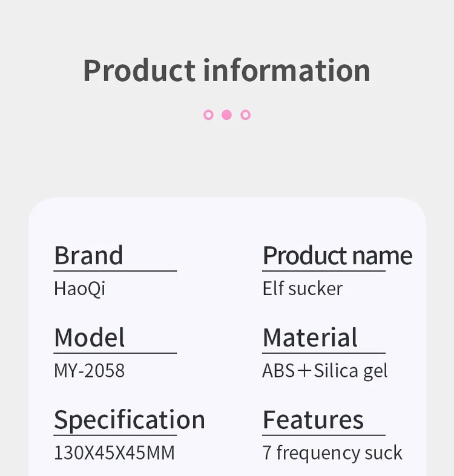Click the left hollow pink dot

[x=208, y=115]
